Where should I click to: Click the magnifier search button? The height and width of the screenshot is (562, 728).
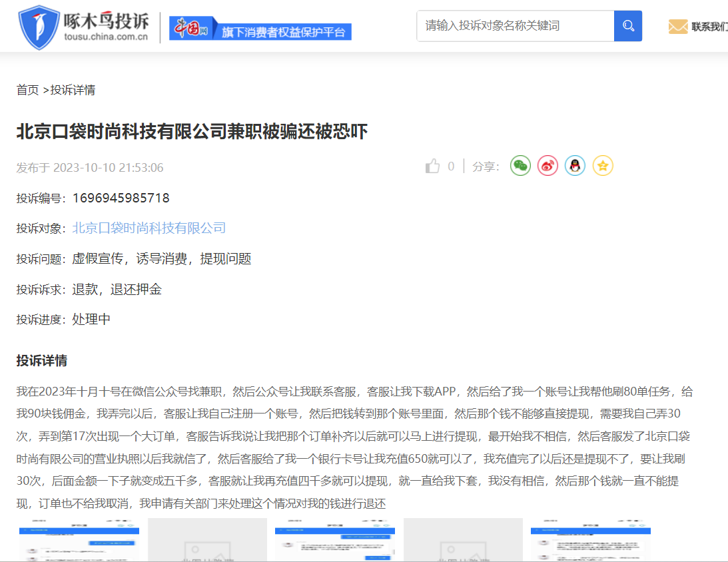pos(627,26)
